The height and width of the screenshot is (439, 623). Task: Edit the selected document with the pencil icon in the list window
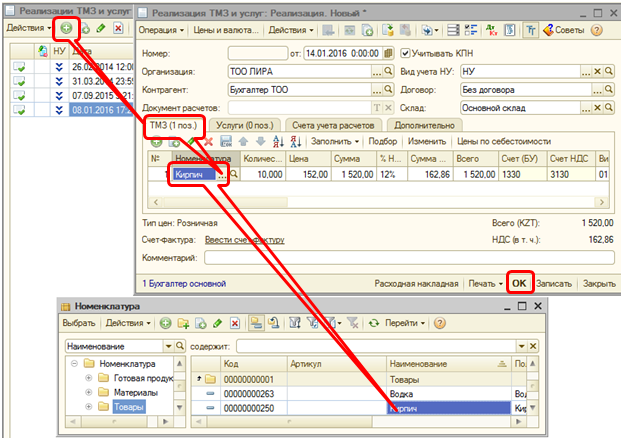coord(101,28)
